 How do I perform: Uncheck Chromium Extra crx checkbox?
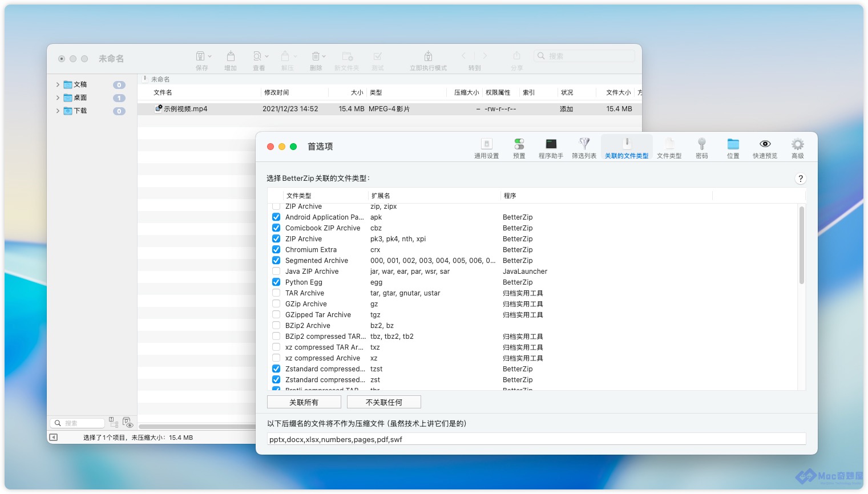point(276,249)
